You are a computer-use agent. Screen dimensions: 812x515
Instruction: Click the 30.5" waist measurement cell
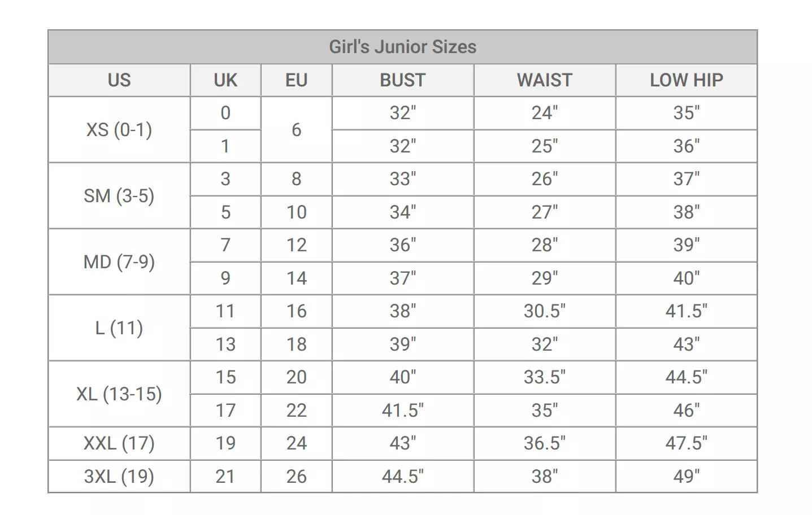[x=544, y=311]
